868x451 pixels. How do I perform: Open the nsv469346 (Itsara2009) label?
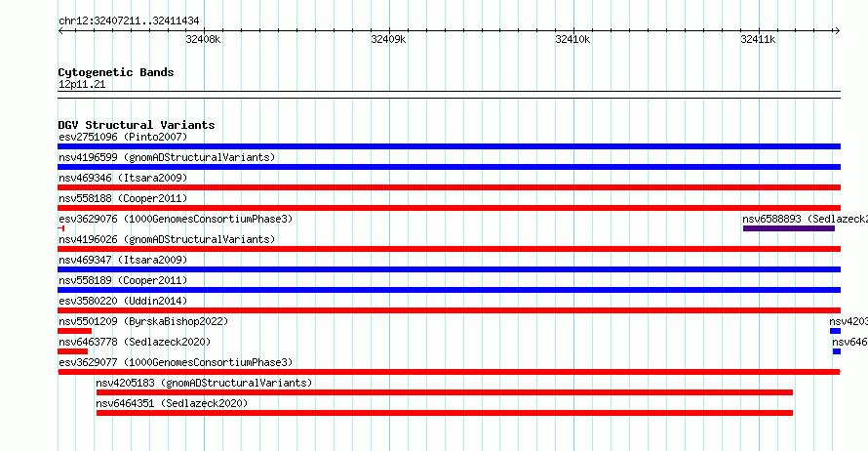(x=123, y=178)
